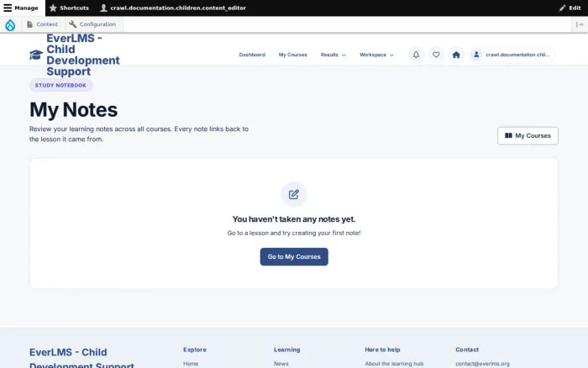
Task: Click the home icon button
Action: (x=456, y=55)
